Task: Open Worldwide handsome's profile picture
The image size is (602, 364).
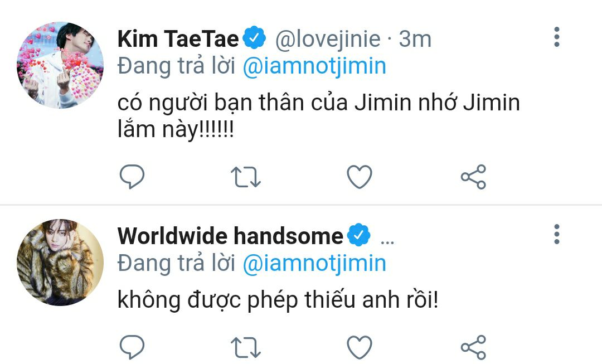Action: (60, 263)
